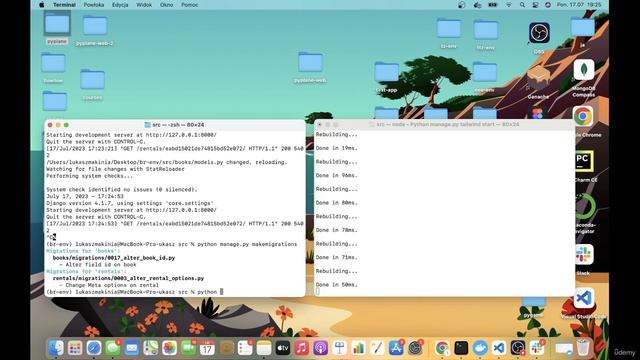Screen dimensions: 640x360
Task: Open the Terminal application menu
Action: (64, 5)
